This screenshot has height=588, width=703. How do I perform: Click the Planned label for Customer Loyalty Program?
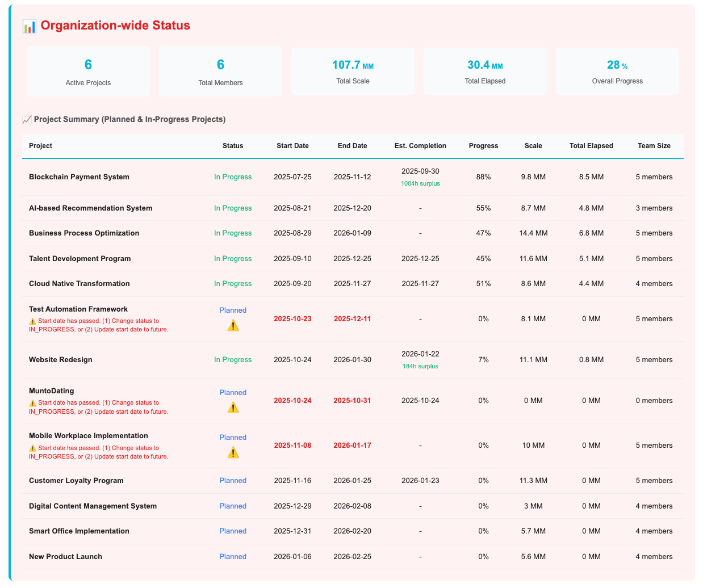point(233,480)
